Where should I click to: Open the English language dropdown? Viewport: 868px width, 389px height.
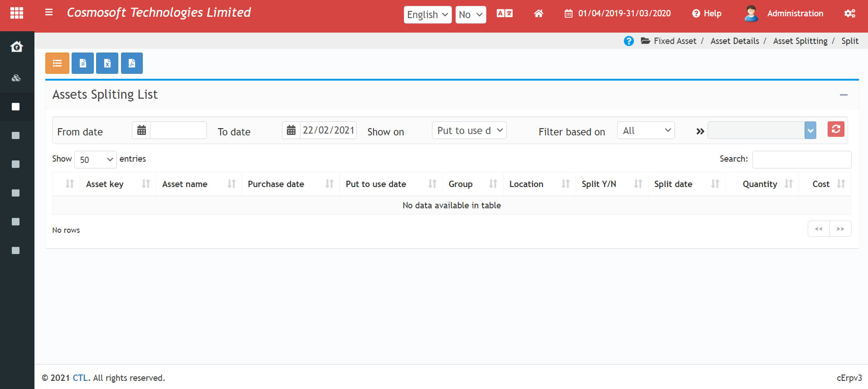(427, 14)
